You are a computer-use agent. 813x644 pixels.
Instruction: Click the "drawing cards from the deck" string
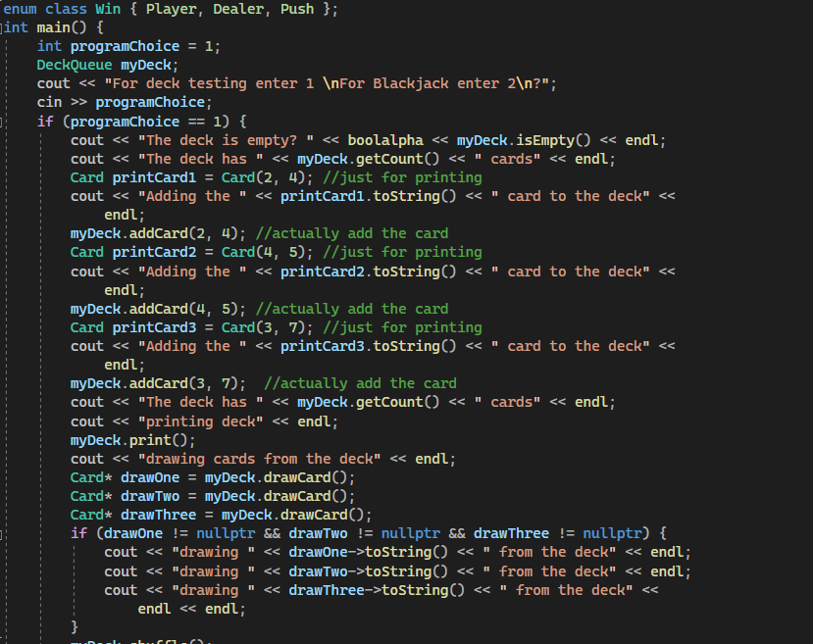pyautogui.click(x=259, y=459)
